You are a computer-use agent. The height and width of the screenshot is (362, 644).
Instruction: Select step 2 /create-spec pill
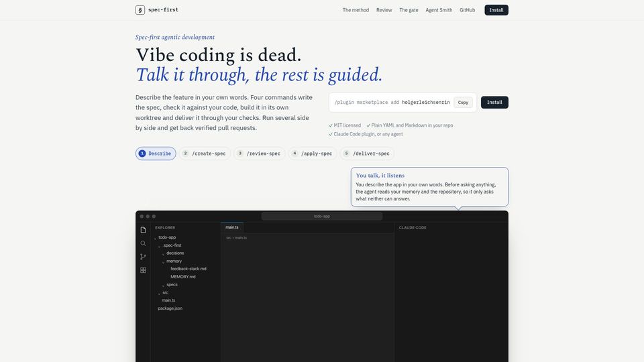point(205,154)
